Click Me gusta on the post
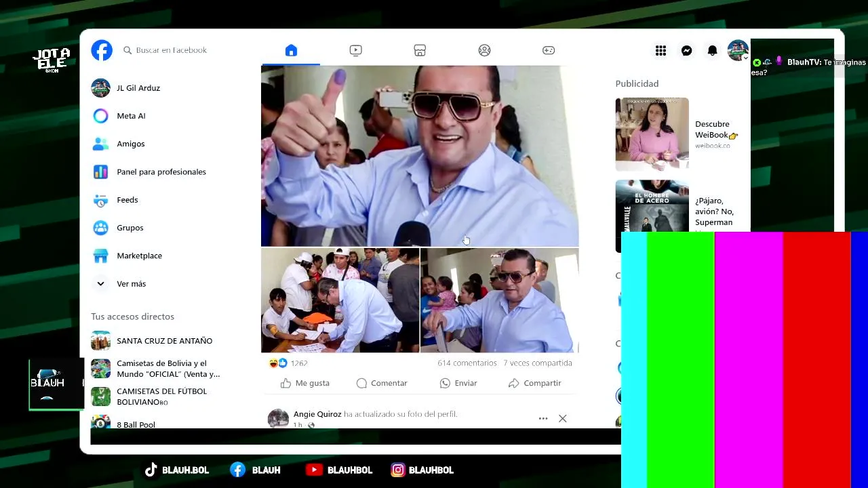This screenshot has height=488, width=868. pos(305,383)
